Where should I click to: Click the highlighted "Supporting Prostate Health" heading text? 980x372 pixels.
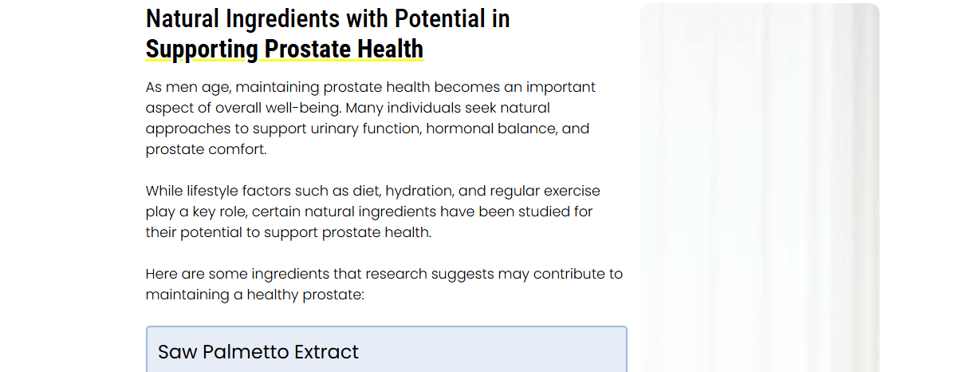(x=285, y=49)
